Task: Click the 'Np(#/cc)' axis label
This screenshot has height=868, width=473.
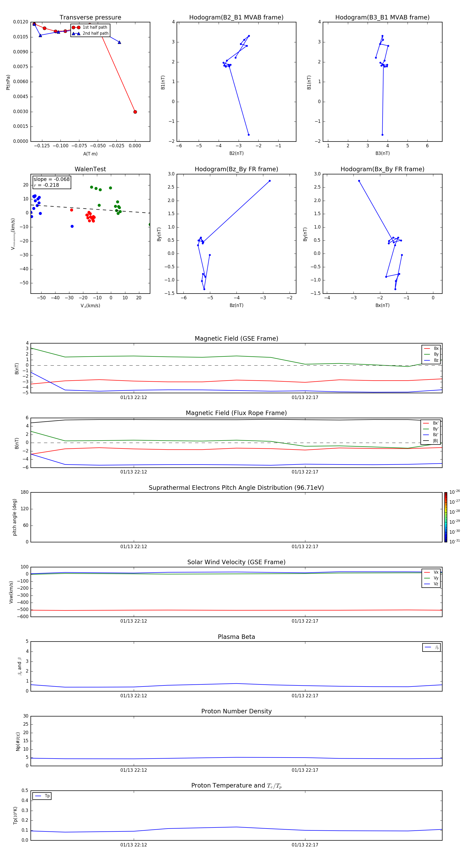Action: [18, 741]
